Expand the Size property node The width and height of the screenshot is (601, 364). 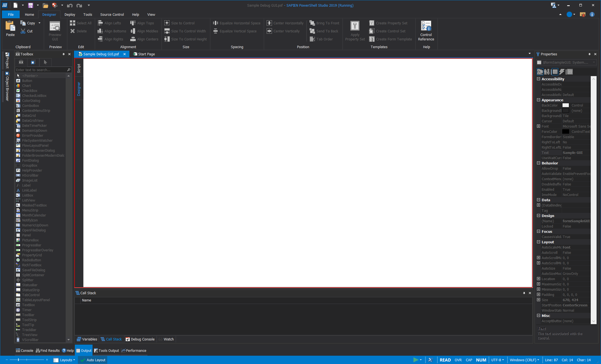539,300
